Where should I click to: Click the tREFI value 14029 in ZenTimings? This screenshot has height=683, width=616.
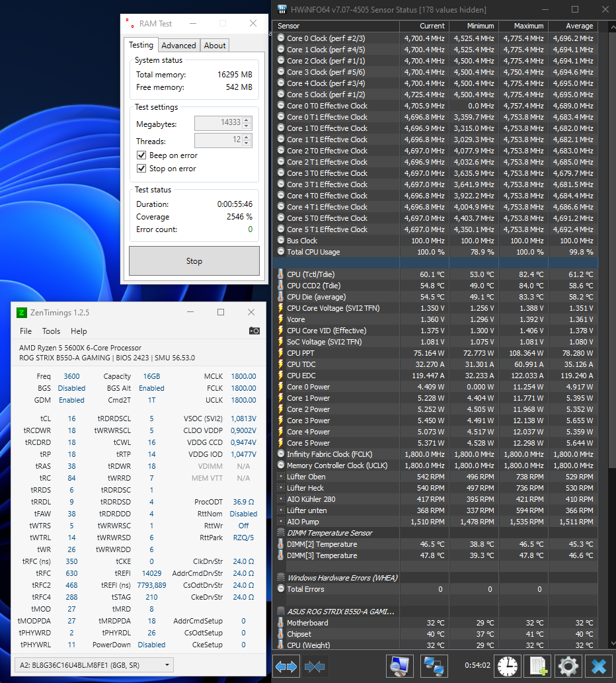tap(151, 573)
